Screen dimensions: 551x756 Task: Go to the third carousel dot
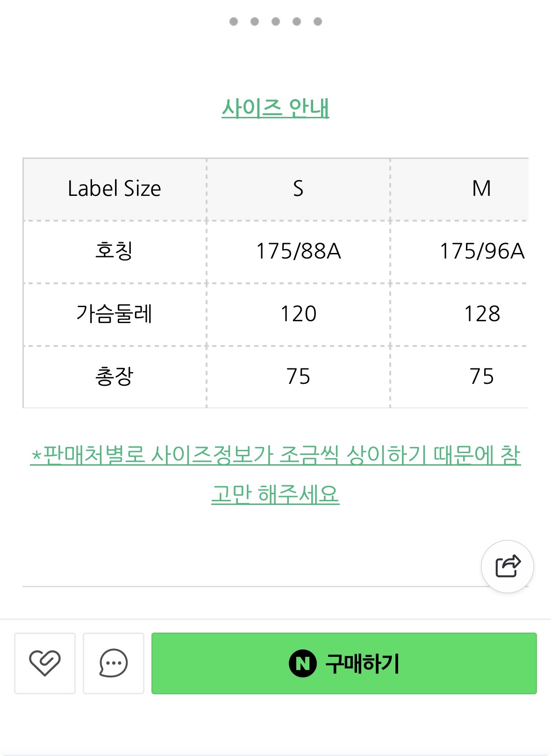(276, 22)
